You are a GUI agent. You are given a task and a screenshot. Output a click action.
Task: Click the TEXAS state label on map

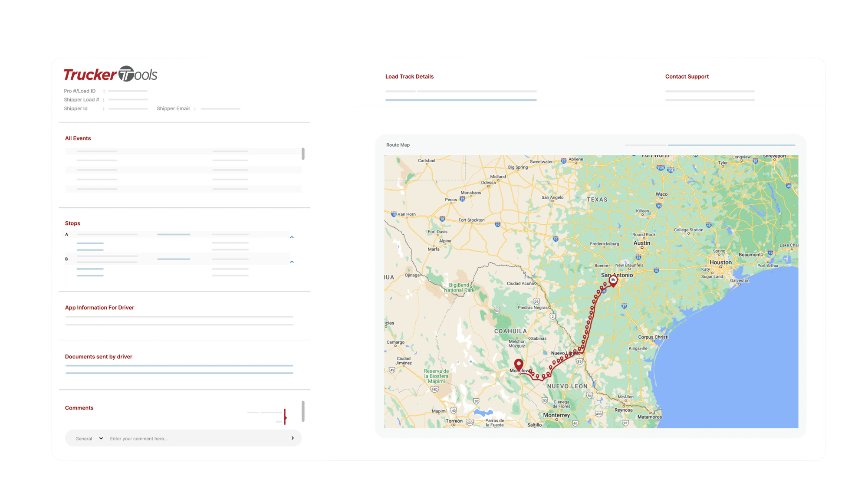[x=597, y=200]
